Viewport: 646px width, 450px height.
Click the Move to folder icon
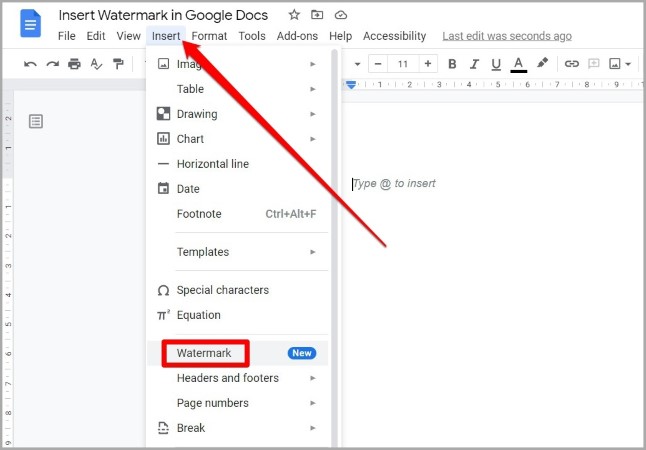click(x=317, y=15)
